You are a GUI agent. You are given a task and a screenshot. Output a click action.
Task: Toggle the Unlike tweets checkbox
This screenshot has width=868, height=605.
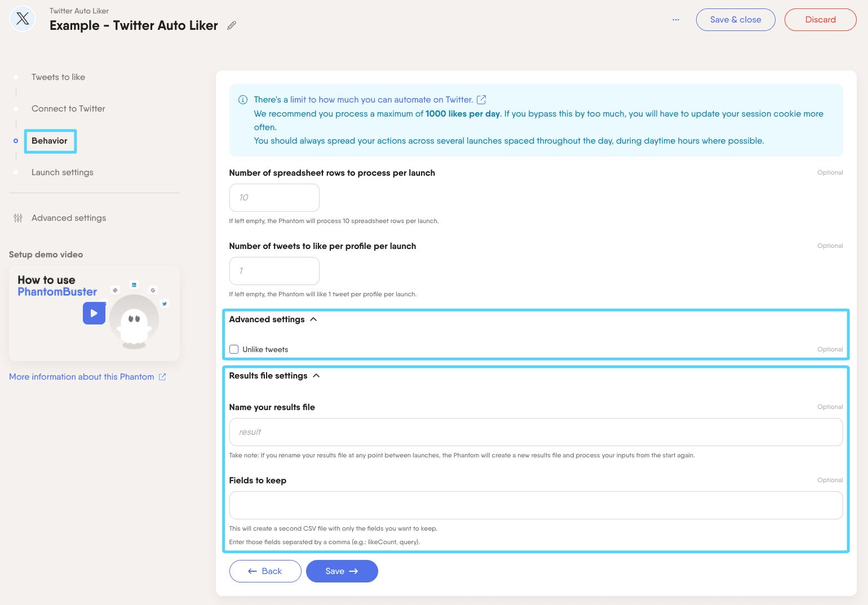(x=234, y=349)
